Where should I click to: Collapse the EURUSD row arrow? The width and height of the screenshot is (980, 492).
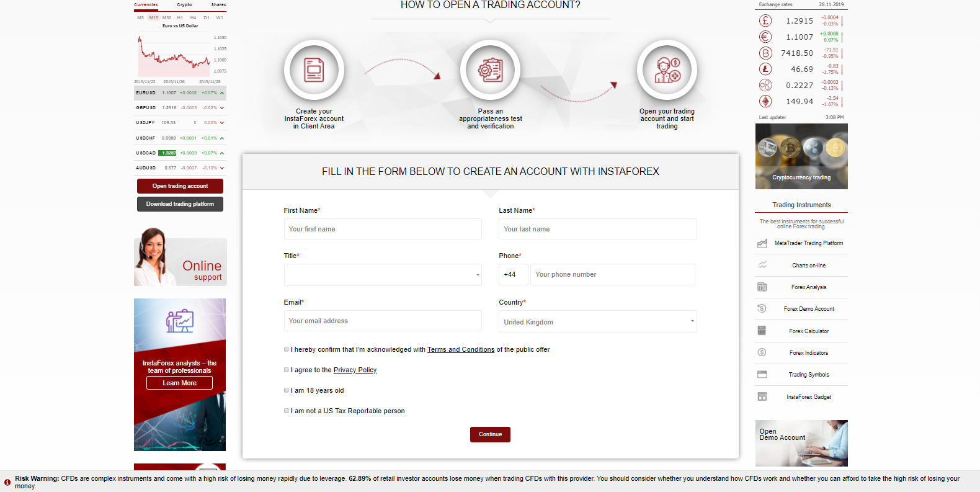point(222,93)
